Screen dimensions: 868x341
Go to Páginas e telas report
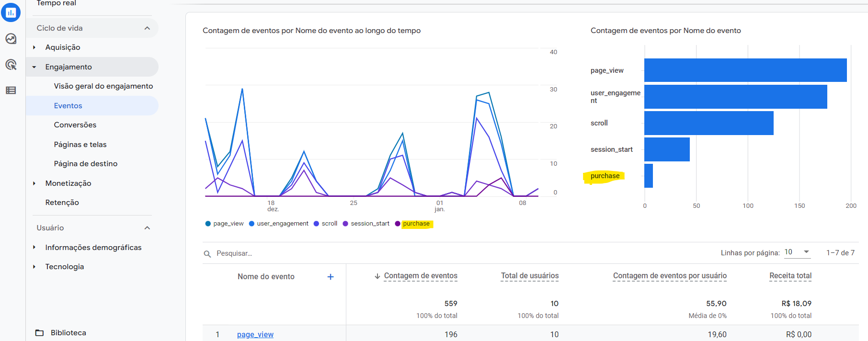pyautogui.click(x=80, y=145)
